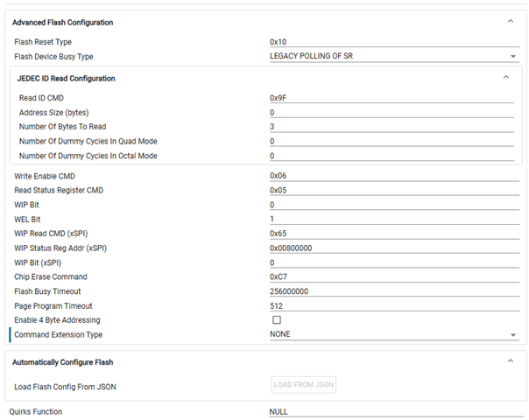Viewport: 529px width, 420px height.
Task: Edit the Chip Erase Command value
Action: (x=394, y=276)
